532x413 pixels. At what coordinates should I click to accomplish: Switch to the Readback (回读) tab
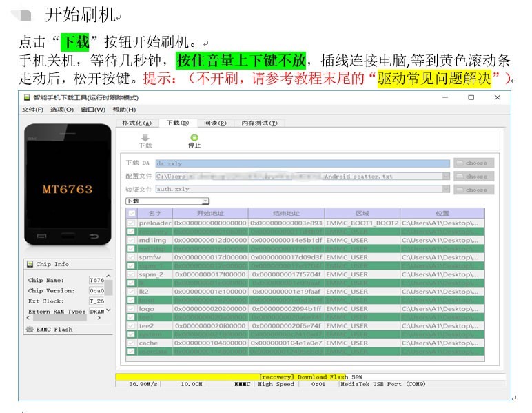(215, 123)
